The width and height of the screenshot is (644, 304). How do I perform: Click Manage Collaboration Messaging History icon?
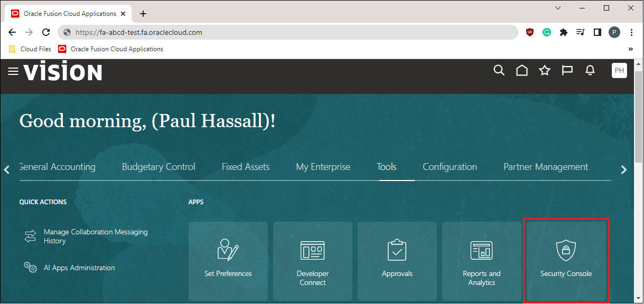click(30, 236)
